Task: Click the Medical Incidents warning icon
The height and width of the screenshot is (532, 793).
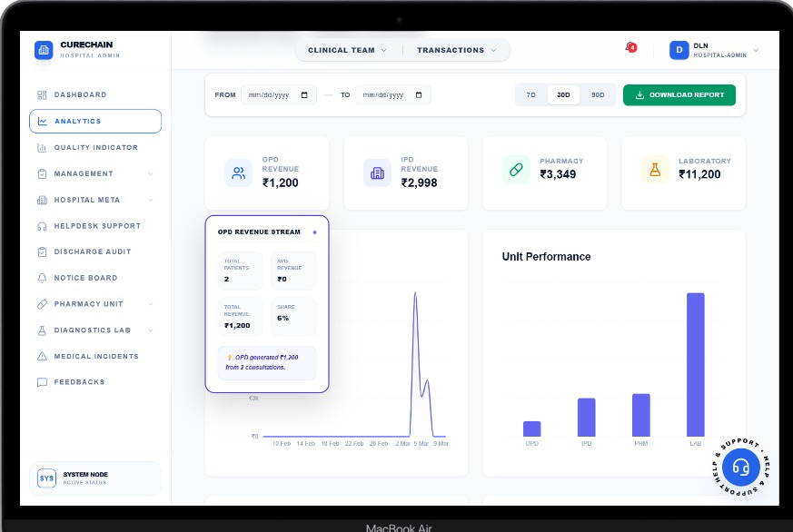Action: click(42, 356)
